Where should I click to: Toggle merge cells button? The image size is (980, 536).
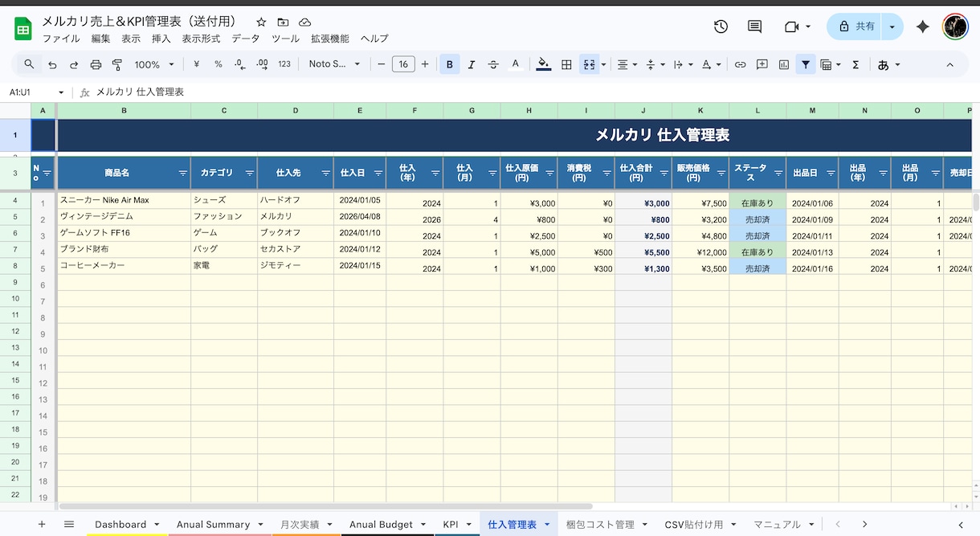(590, 64)
